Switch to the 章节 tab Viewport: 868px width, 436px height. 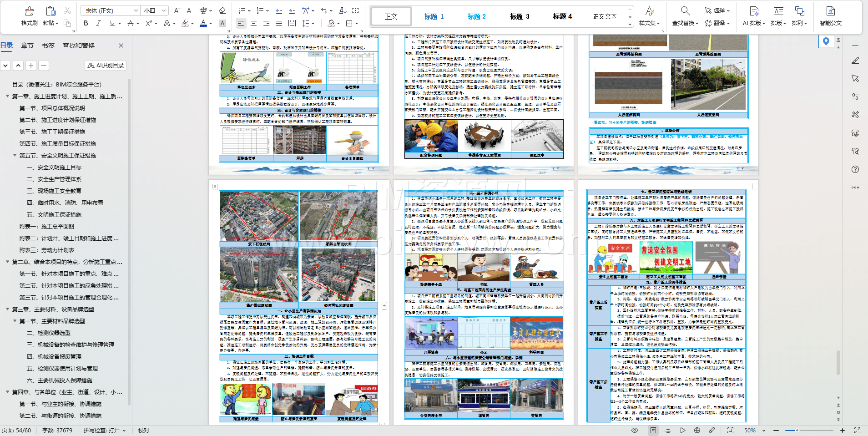[27, 46]
